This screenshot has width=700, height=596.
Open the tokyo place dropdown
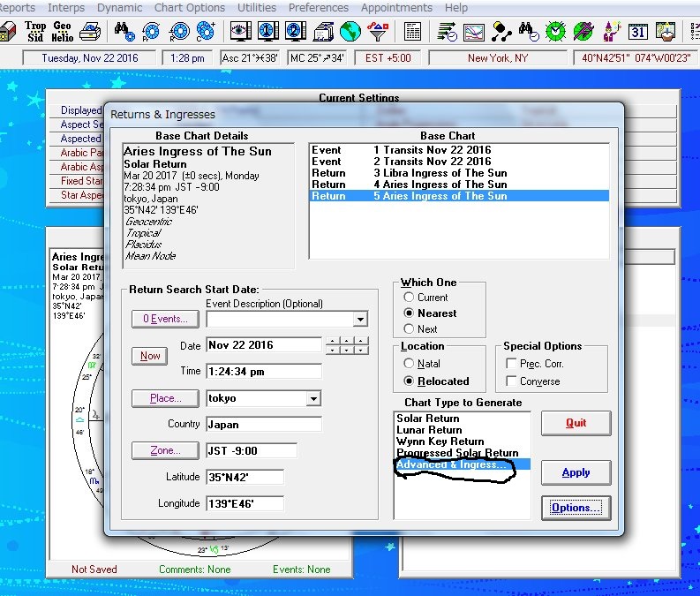coord(312,399)
